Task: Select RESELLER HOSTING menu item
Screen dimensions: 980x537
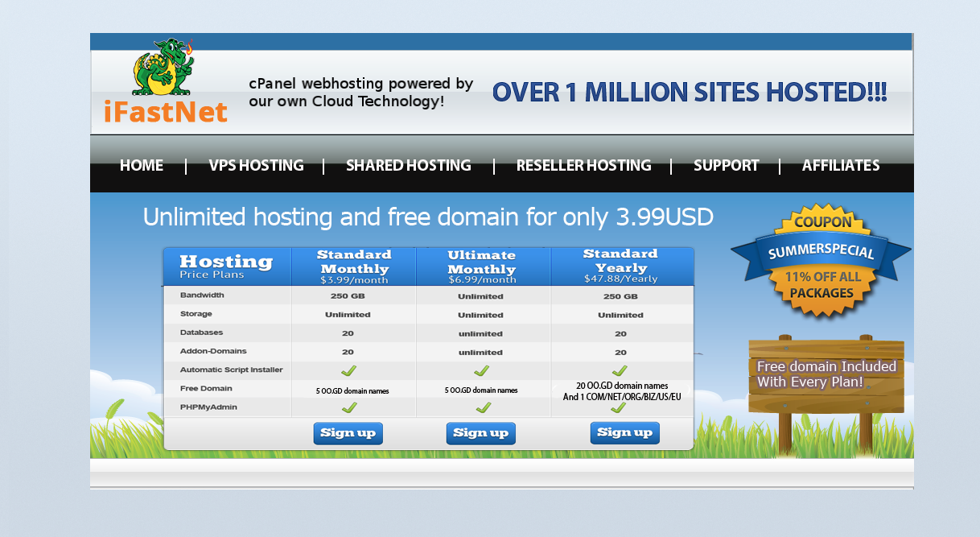Action: point(584,165)
